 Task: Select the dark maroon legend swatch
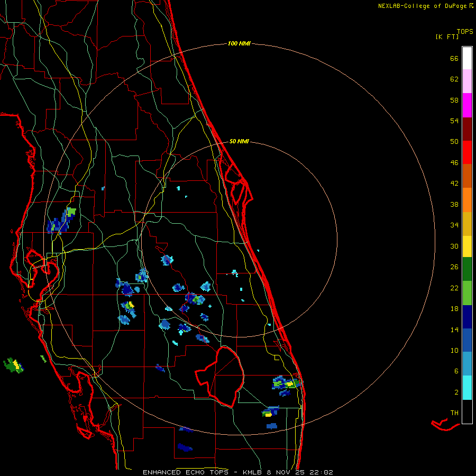tap(467, 130)
